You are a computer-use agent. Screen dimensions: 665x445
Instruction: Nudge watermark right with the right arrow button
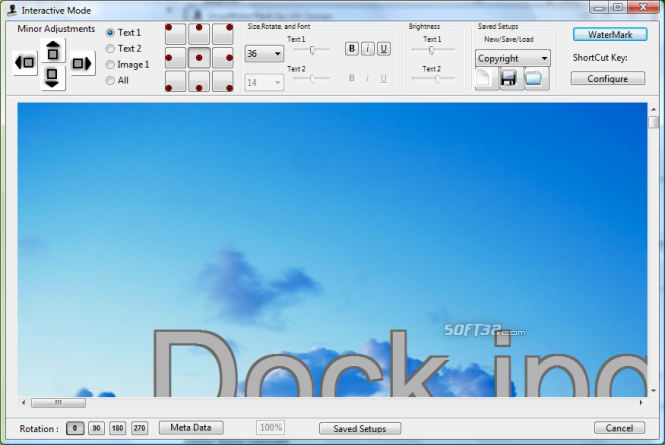82,63
